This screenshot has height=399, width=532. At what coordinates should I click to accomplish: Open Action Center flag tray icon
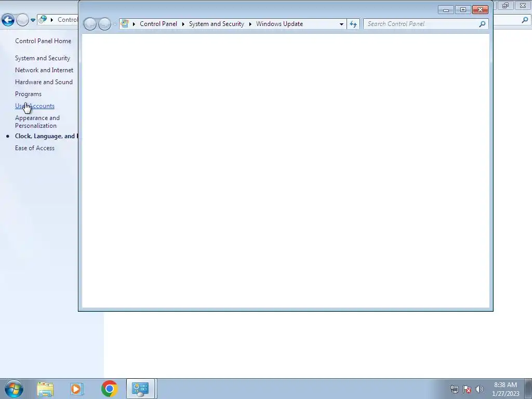coord(467,389)
